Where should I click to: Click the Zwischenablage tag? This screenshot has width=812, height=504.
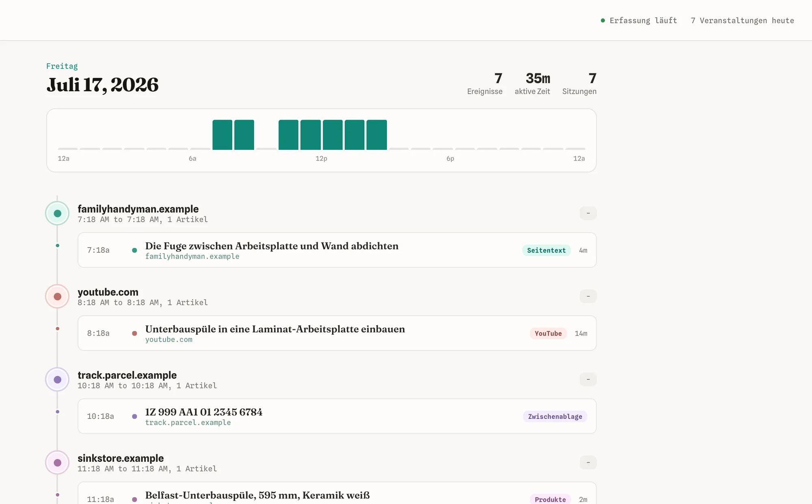pos(555,416)
